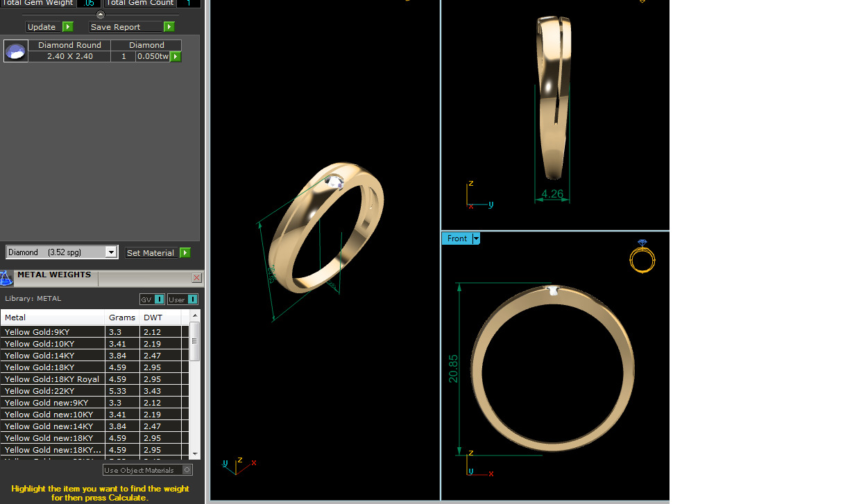The width and height of the screenshot is (861, 504).
Task: Click the 20.85 height dimension label
Action: [454, 369]
